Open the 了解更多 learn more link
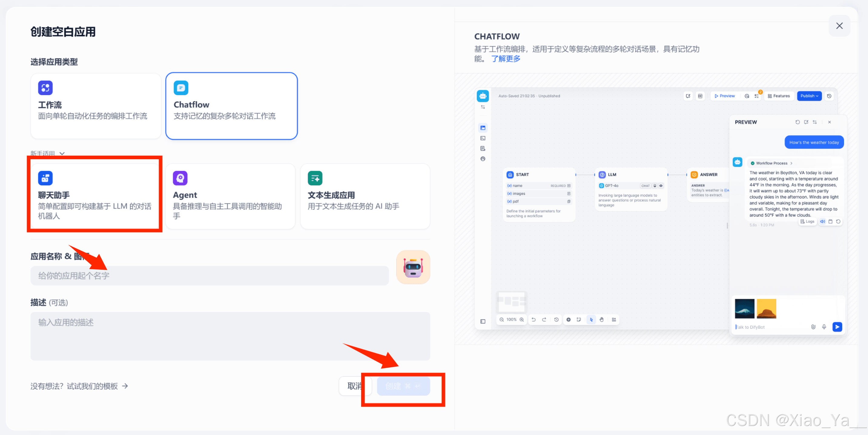This screenshot has width=868, height=435. coord(505,59)
